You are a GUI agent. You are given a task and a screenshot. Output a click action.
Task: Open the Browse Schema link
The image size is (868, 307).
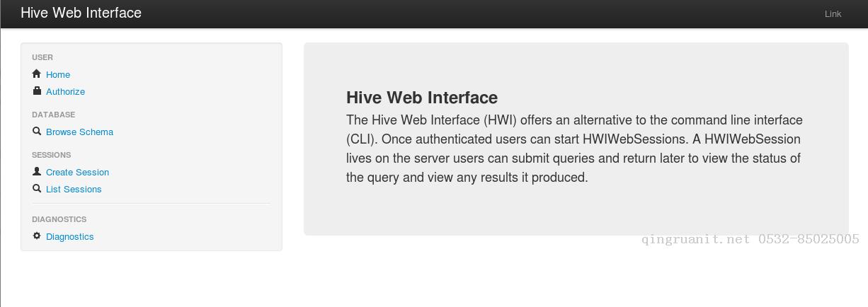(x=79, y=132)
